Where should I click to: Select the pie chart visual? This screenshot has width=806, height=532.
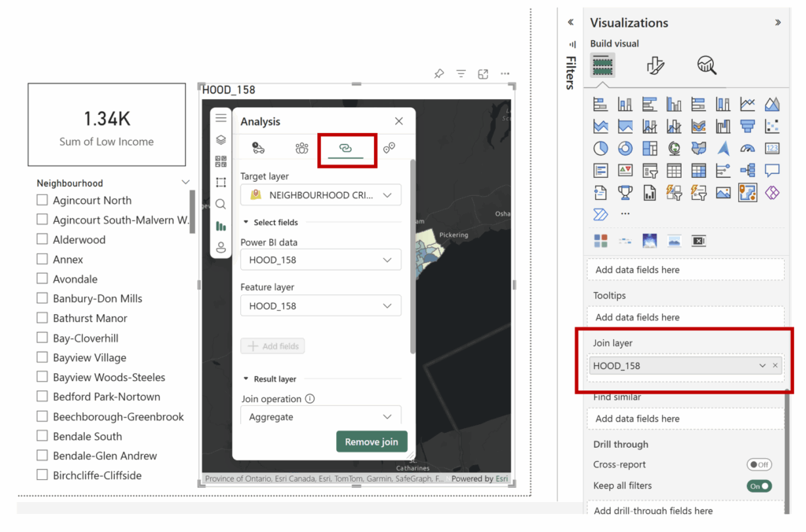(601, 148)
